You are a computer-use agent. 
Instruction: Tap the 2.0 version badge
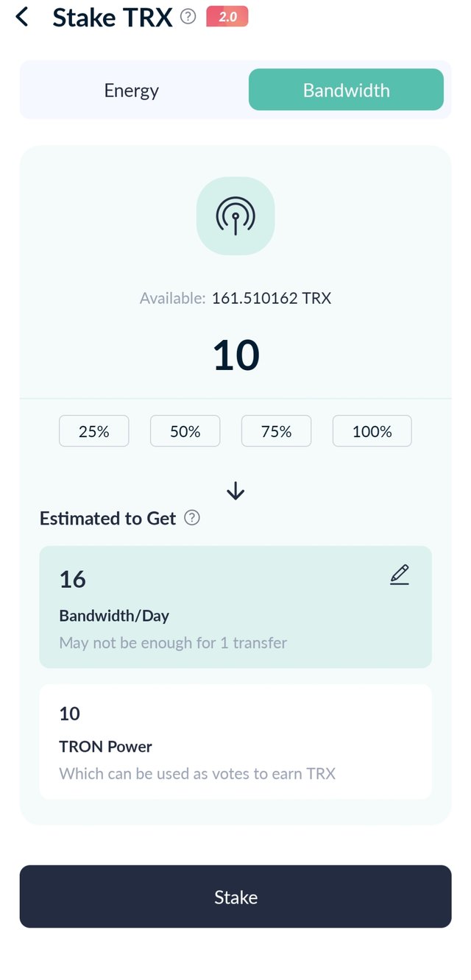[227, 16]
